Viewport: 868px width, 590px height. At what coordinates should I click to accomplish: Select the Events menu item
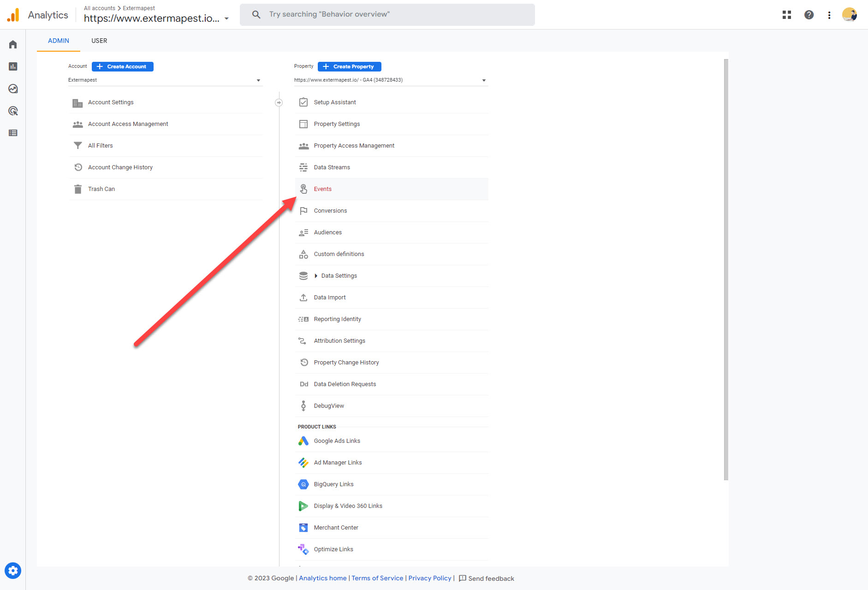point(323,189)
